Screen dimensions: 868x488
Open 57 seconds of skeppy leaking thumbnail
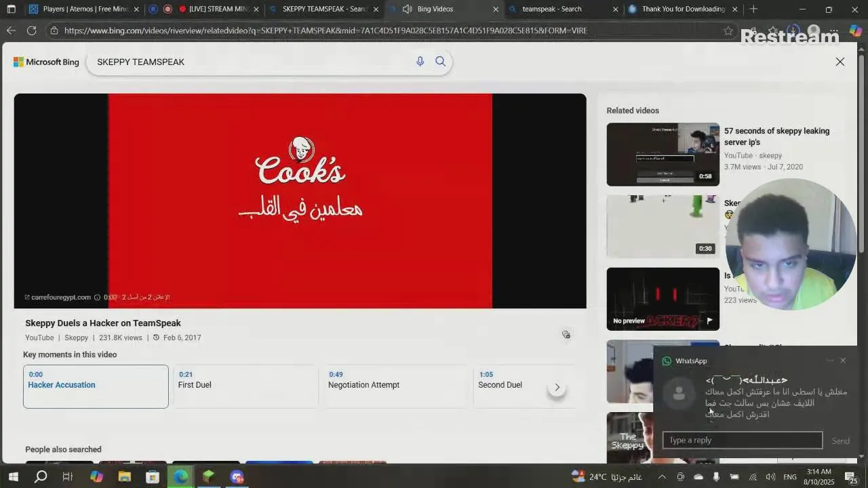663,155
